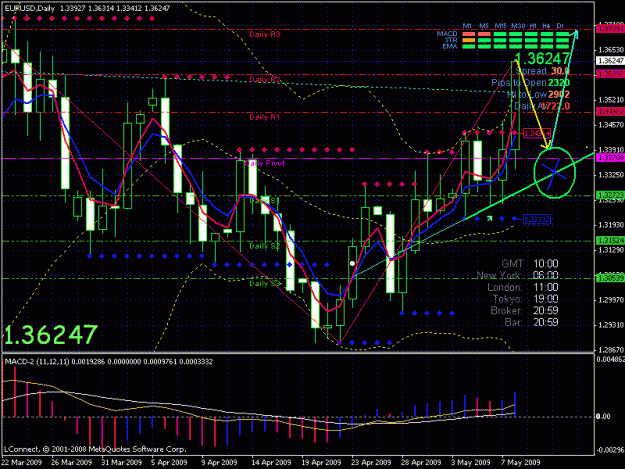Click the M5 timeframe column header
This screenshot has width=625, height=469.
pyautogui.click(x=483, y=26)
